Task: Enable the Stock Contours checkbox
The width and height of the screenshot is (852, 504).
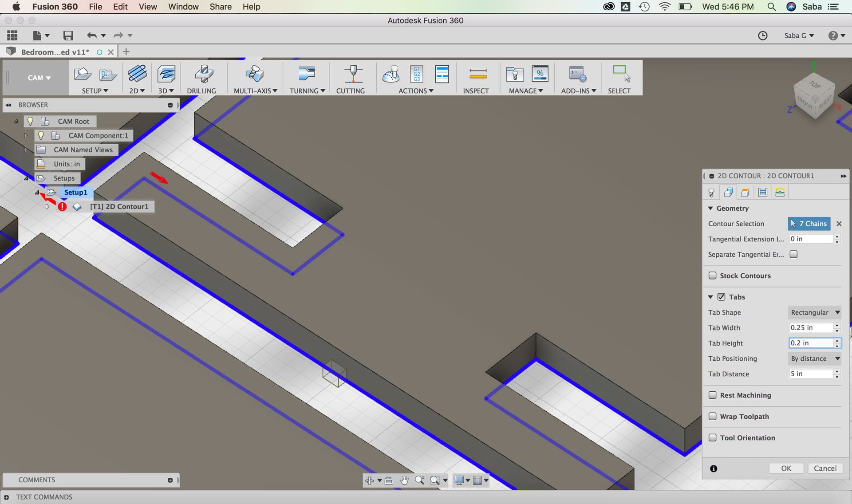Action: pos(713,276)
